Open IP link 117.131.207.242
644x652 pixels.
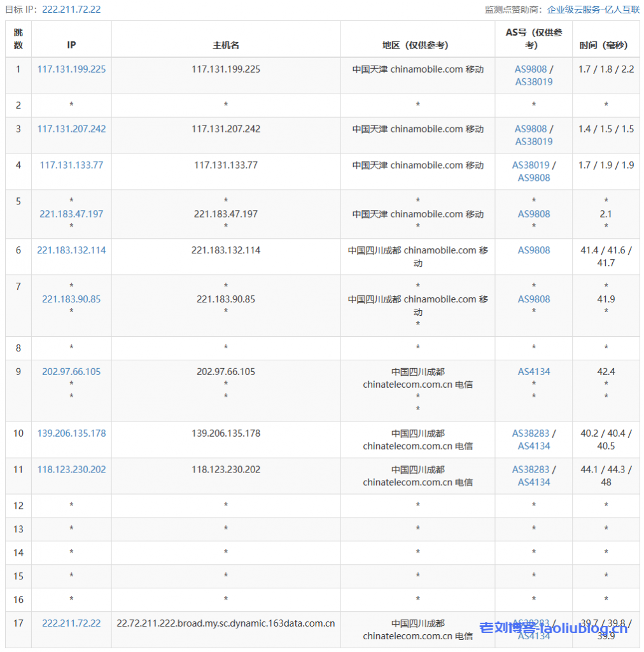(71, 129)
